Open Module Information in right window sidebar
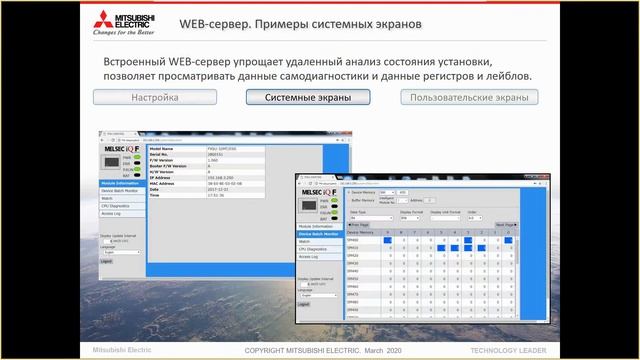The width and height of the screenshot is (640, 360). pos(320,227)
